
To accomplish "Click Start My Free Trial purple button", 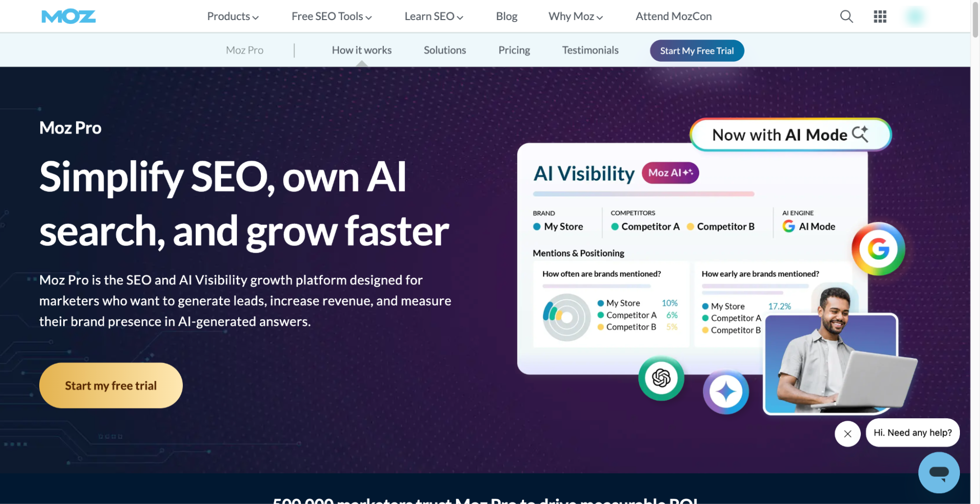I will coord(697,51).
